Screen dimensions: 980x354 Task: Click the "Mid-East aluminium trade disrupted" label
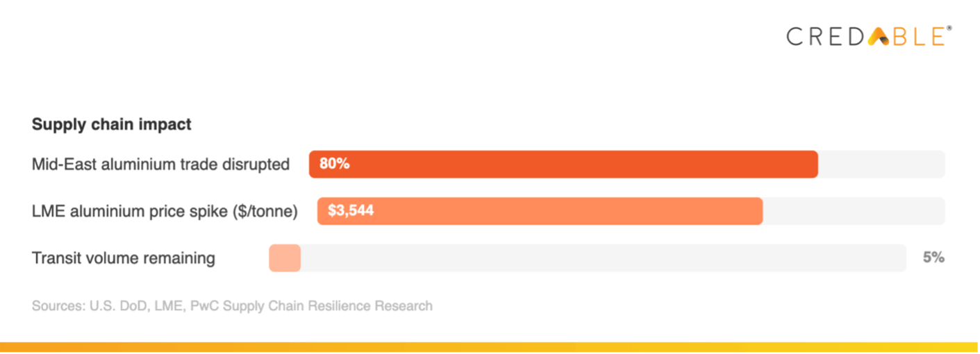(160, 165)
